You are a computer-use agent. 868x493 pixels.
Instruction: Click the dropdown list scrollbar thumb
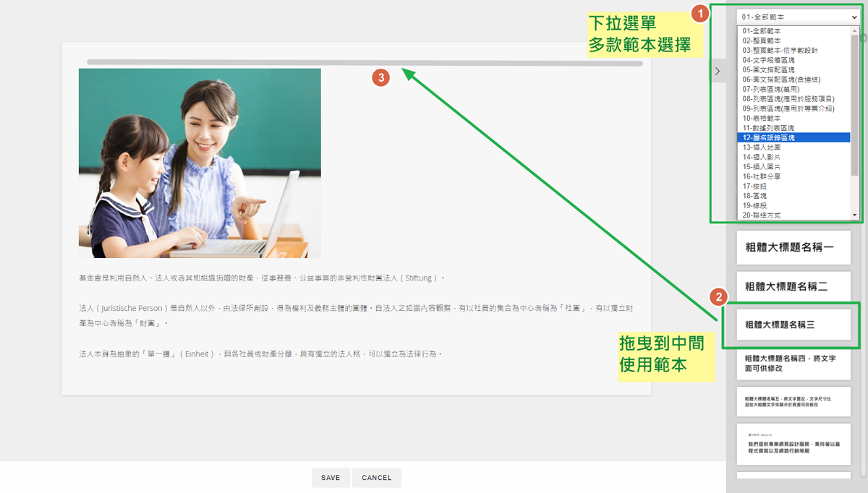coord(854,105)
